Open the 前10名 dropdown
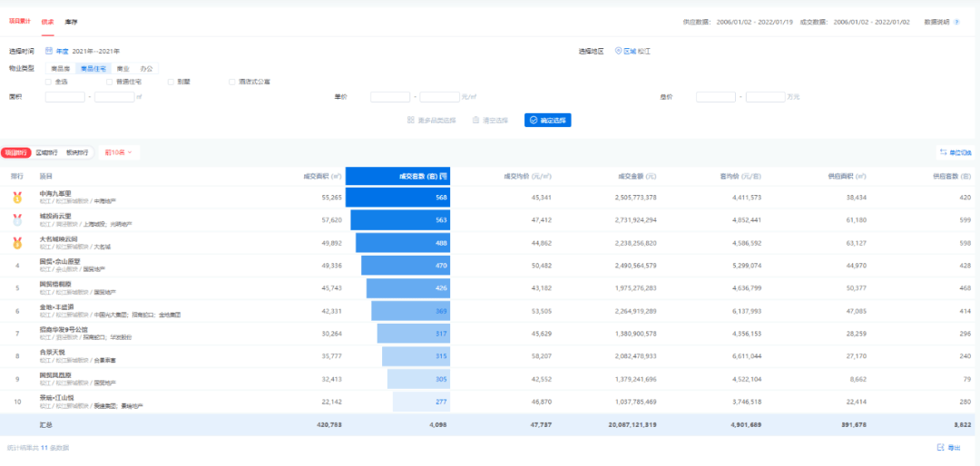 point(119,152)
